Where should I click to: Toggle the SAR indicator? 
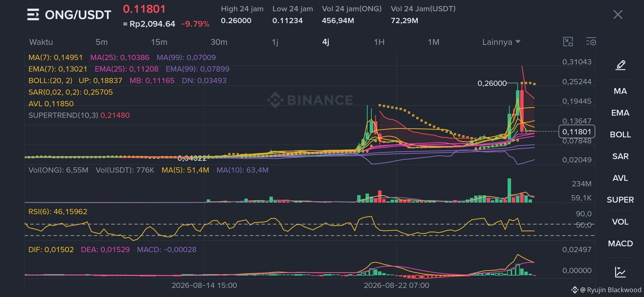(620, 156)
